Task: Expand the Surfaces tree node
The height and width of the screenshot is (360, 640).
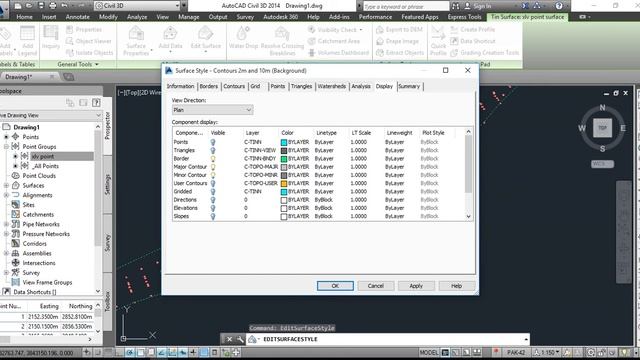Action: coord(6,185)
